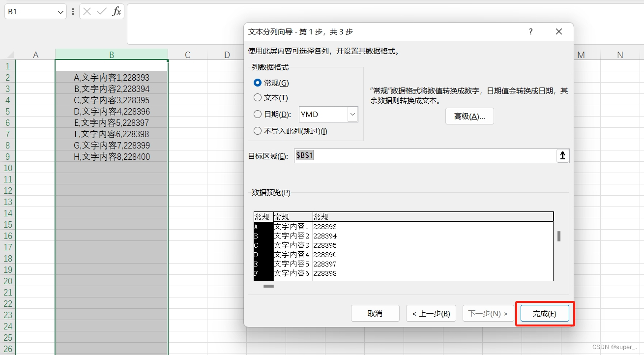Enable 不导入此列(跳过) option

coord(258,131)
